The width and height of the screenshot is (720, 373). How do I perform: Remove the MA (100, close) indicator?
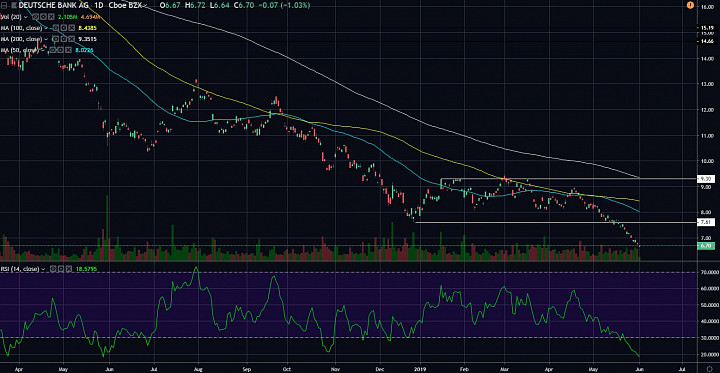tap(72, 28)
